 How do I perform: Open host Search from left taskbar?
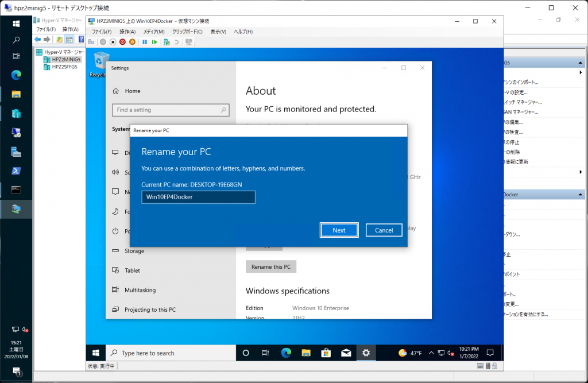coord(16,40)
